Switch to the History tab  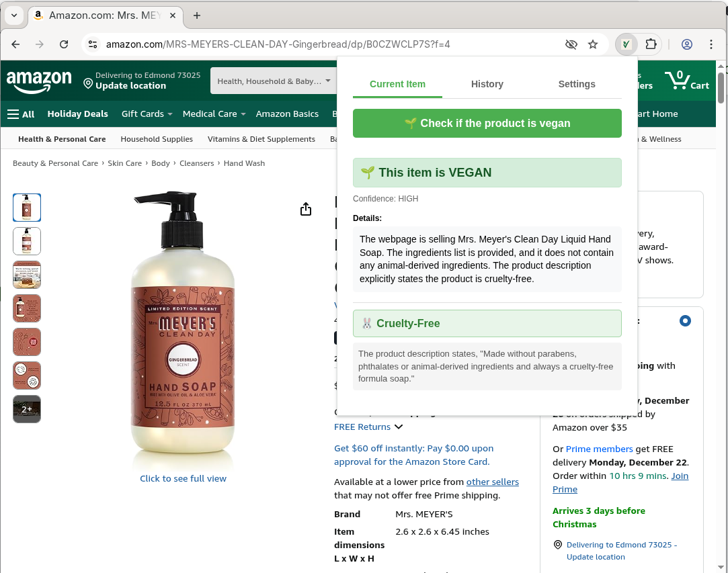tap(487, 84)
